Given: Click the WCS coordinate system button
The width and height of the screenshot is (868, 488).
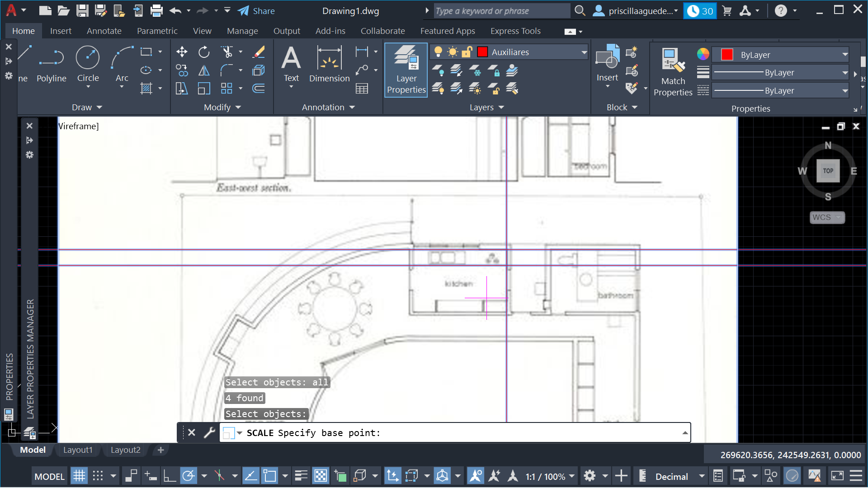Looking at the screenshot, I should 827,217.
